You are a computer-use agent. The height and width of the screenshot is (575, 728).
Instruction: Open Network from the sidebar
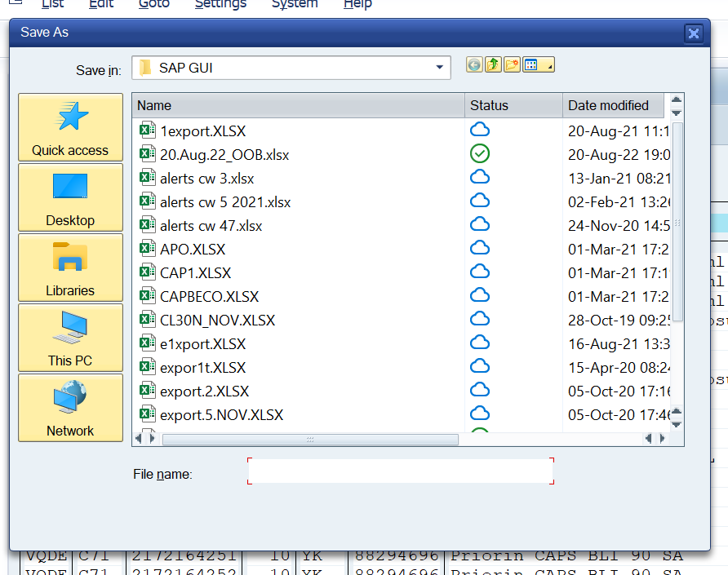point(70,408)
